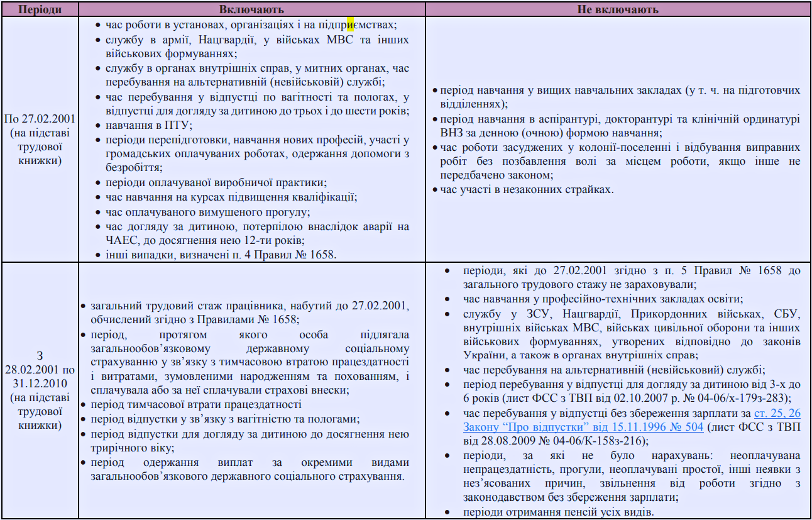The width and height of the screenshot is (812, 520).
Task: Click the 'Періоди' column header
Action: tap(40, 9)
